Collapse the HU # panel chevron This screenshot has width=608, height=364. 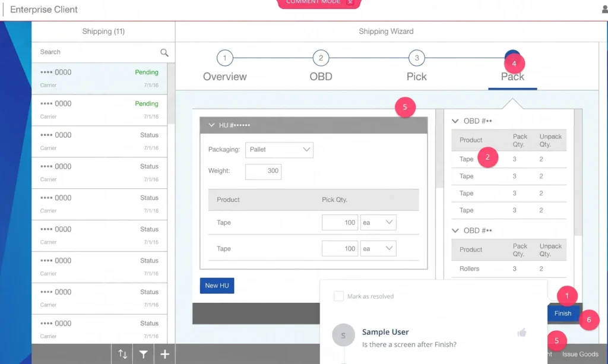tap(211, 125)
